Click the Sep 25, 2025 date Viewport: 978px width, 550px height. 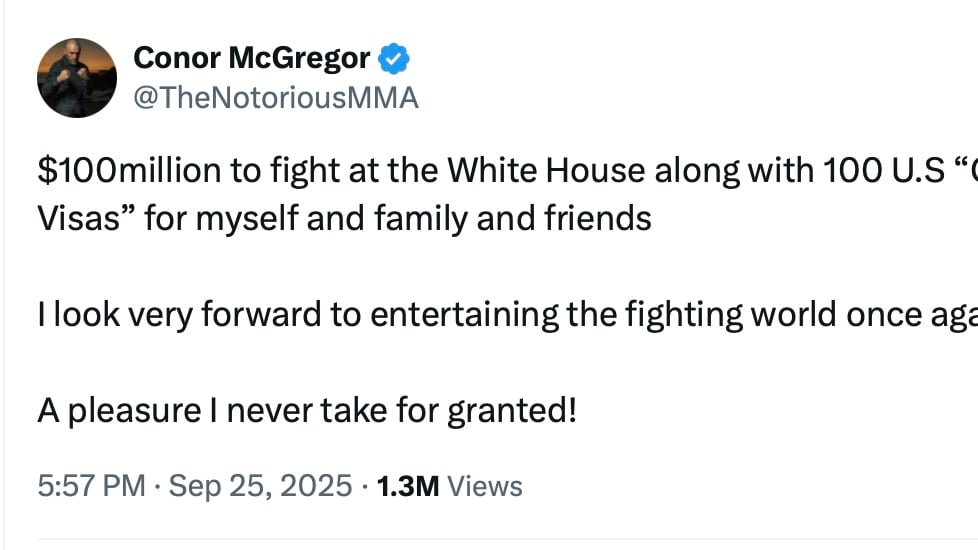pyautogui.click(x=260, y=487)
